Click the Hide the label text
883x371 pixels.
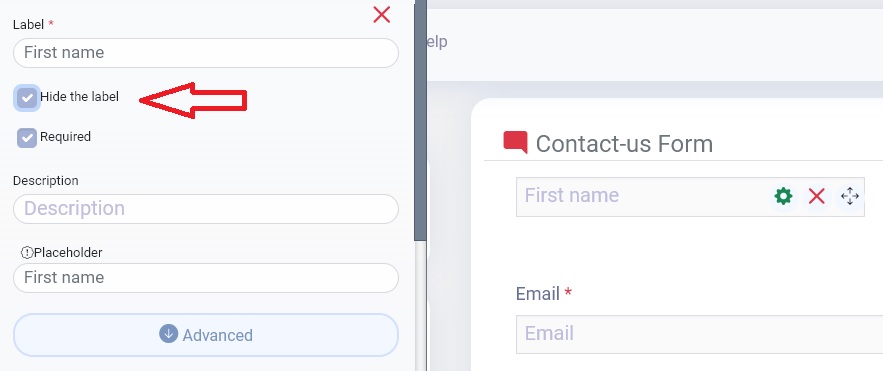pos(79,97)
